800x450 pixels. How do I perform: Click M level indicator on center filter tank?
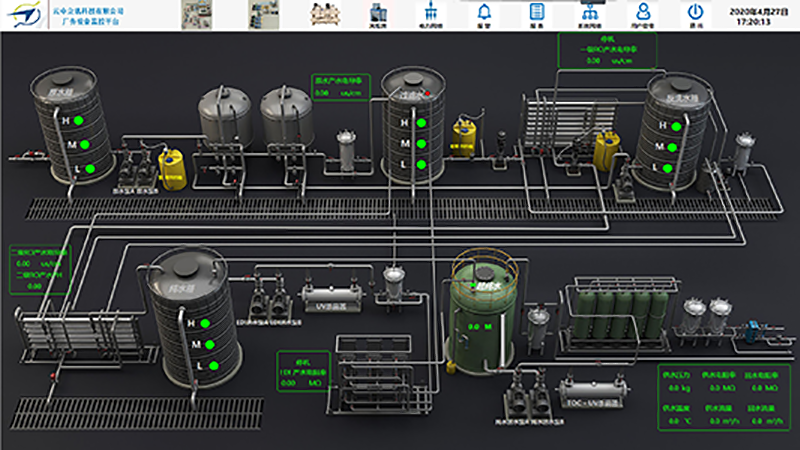421,144
